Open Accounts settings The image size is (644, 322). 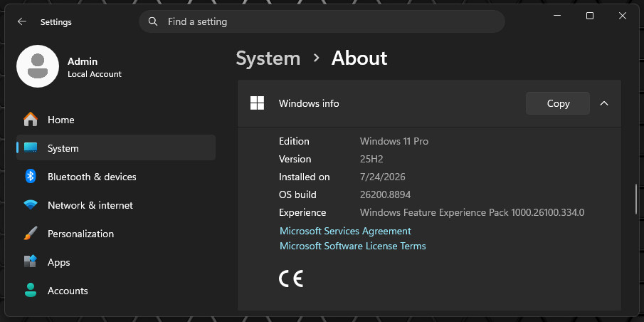coord(116,291)
